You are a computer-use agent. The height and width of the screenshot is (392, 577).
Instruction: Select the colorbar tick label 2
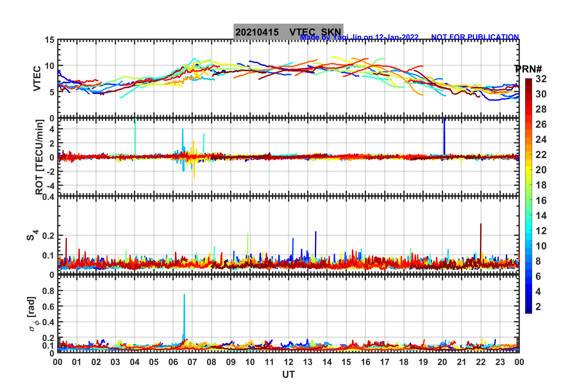click(x=538, y=306)
